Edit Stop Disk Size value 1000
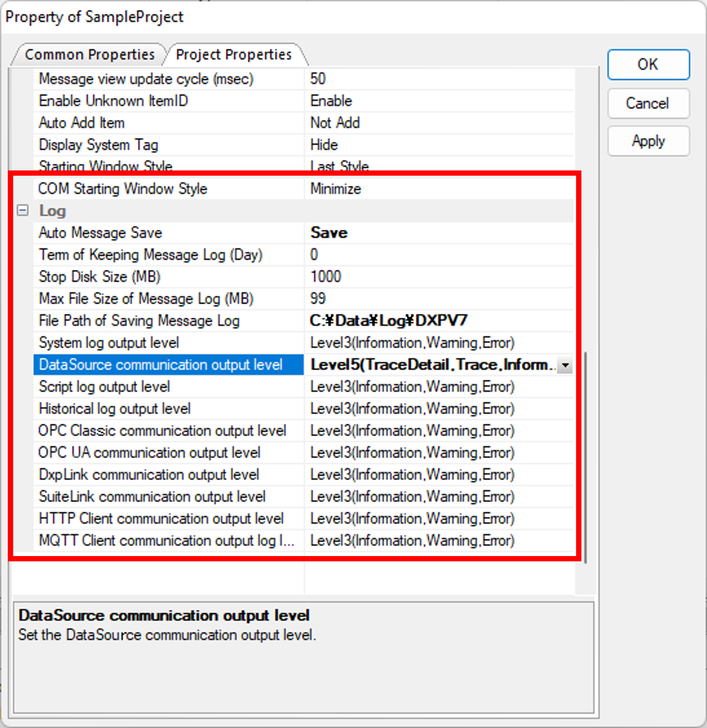This screenshot has width=707, height=728. (438, 277)
